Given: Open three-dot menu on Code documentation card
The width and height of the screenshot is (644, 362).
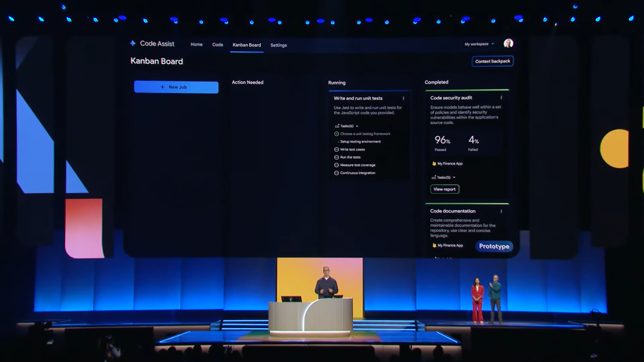Looking at the screenshot, I should [501, 211].
